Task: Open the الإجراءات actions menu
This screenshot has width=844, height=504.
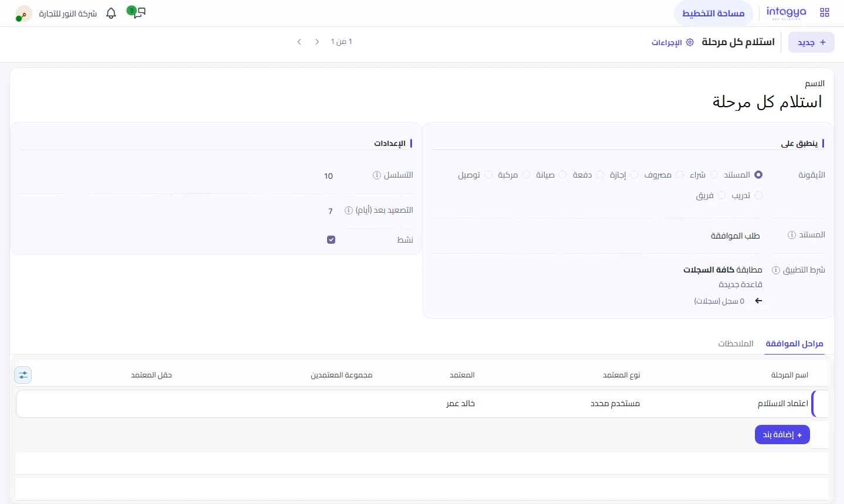Action: (x=673, y=42)
